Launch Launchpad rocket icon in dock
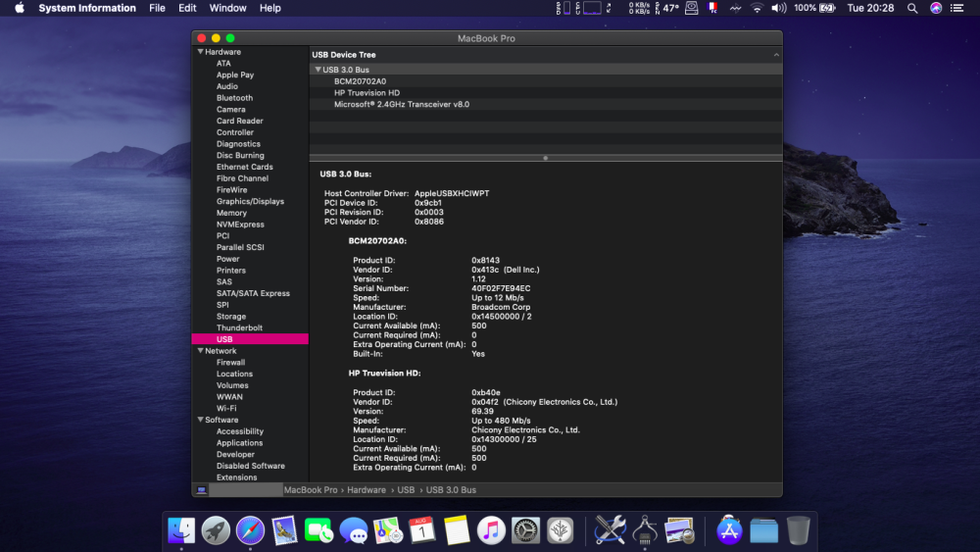 (216, 530)
